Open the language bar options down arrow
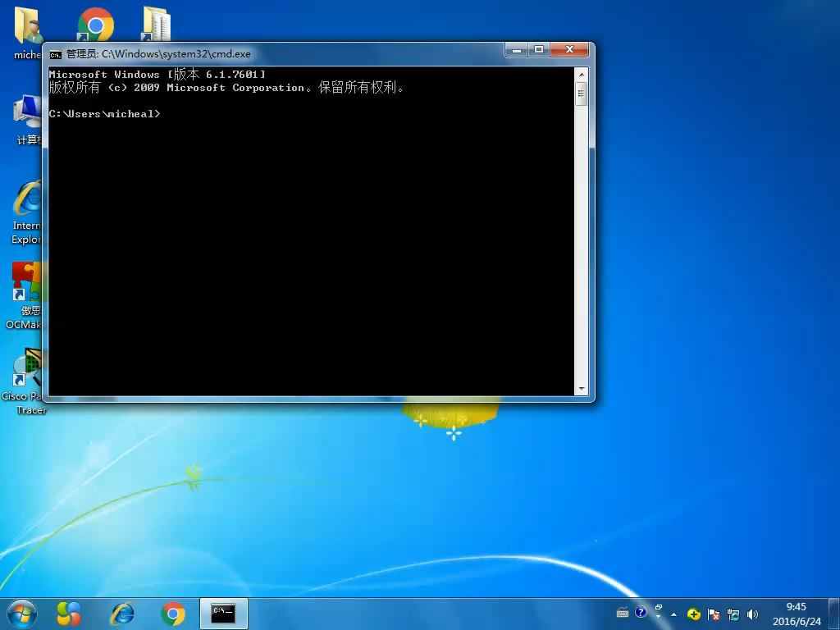The height and width of the screenshot is (630, 840). coord(659,617)
